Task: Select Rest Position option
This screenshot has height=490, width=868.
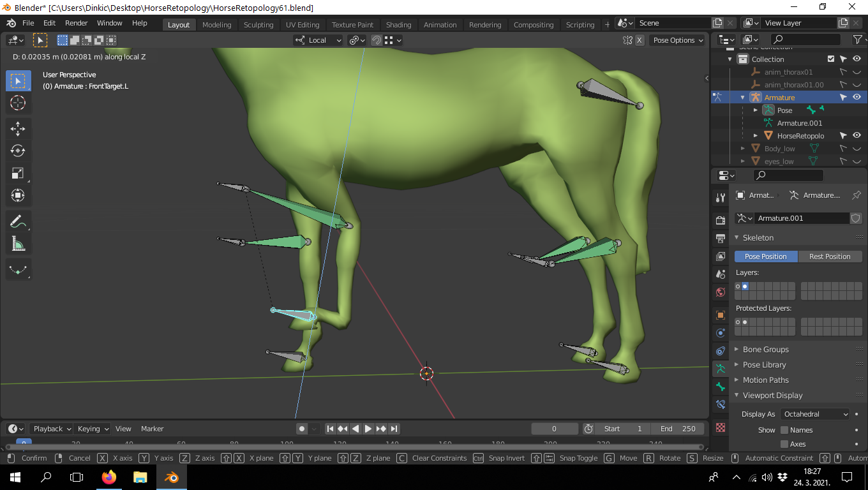Action: (830, 256)
